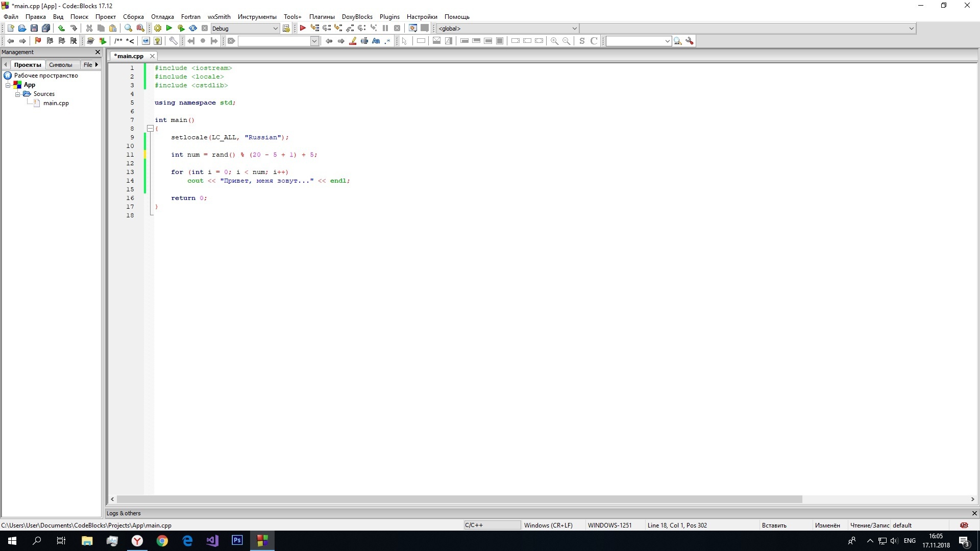
Task: Click the Find magnifier icon
Action: click(128, 29)
